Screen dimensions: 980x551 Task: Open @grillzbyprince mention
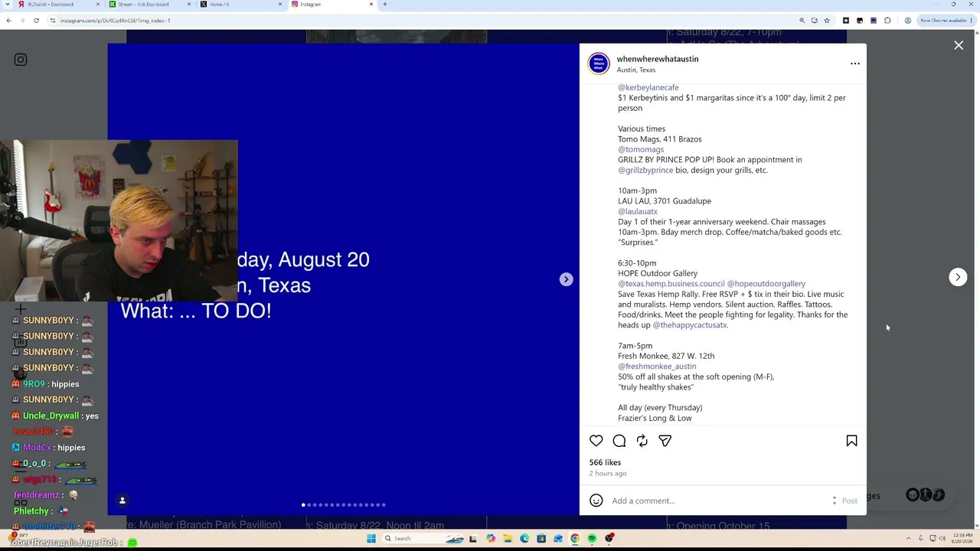pos(645,170)
